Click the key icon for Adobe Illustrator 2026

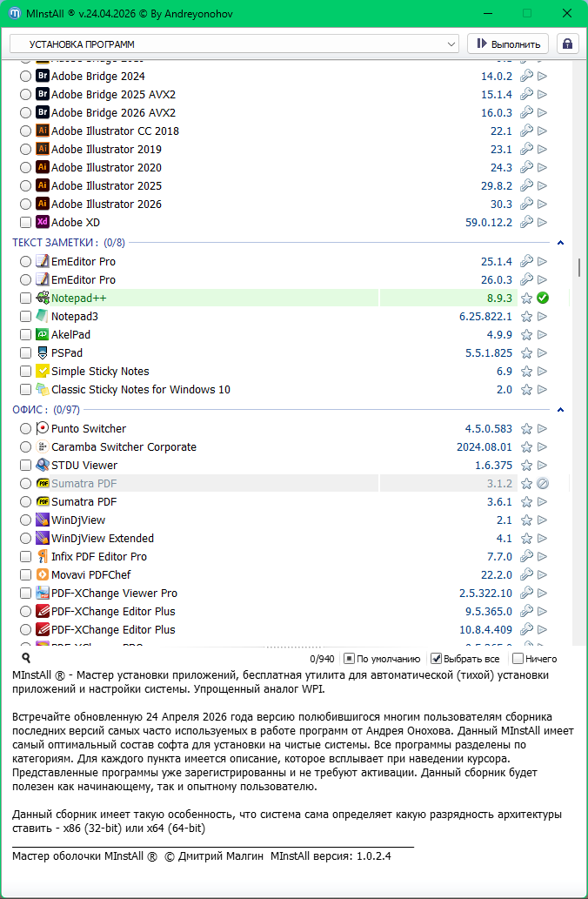tap(526, 205)
